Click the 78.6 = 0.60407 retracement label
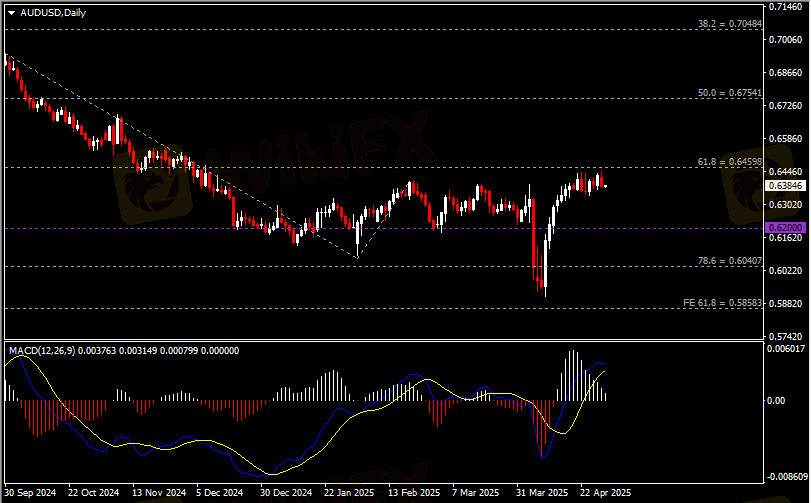The width and height of the screenshot is (811, 503). [x=730, y=261]
